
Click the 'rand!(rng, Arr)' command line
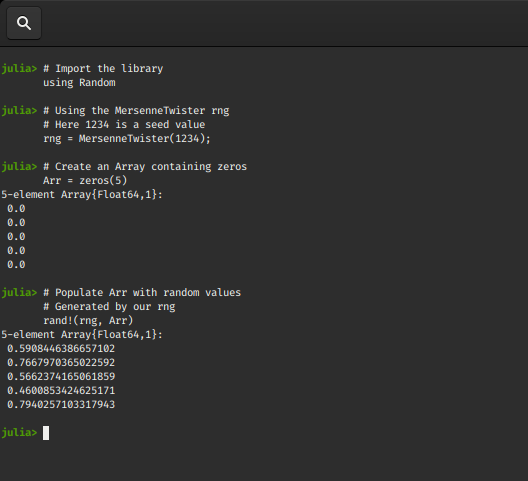coord(88,321)
